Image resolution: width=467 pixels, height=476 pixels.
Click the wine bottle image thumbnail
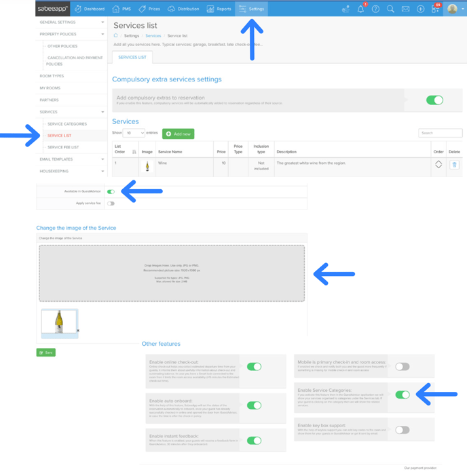coord(59,321)
